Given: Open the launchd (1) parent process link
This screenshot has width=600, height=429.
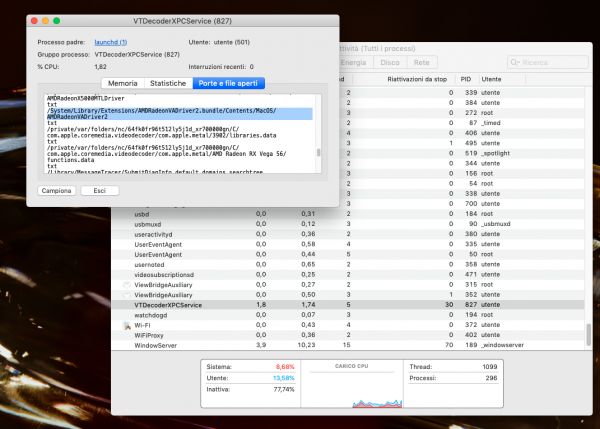Looking at the screenshot, I should coord(109,42).
